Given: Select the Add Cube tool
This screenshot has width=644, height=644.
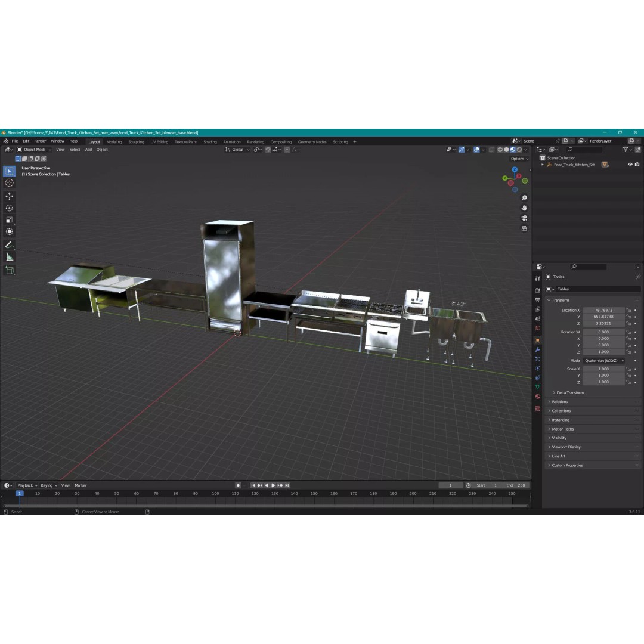Looking at the screenshot, I should click(x=9, y=270).
